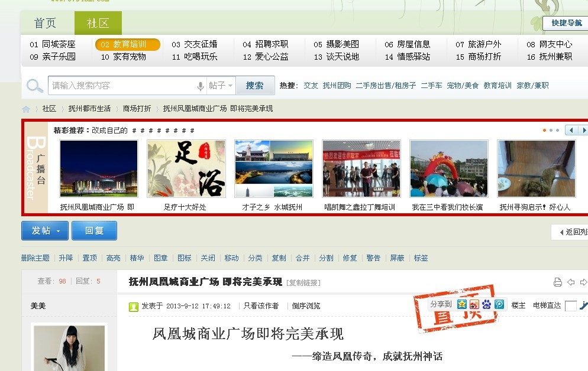Viewport: 588px width, 371px height.
Task: Open 15 商场打折 board
Action: 479,57
